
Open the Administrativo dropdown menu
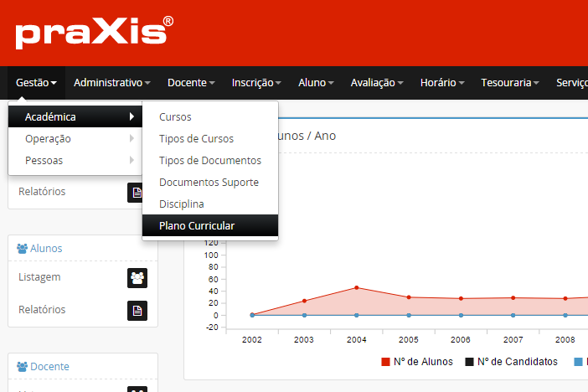pos(111,83)
